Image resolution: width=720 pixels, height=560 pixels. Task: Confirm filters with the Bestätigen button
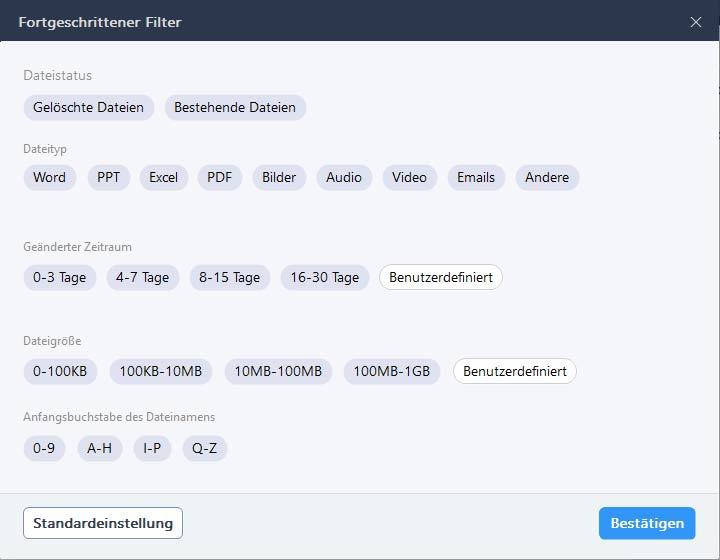click(647, 523)
